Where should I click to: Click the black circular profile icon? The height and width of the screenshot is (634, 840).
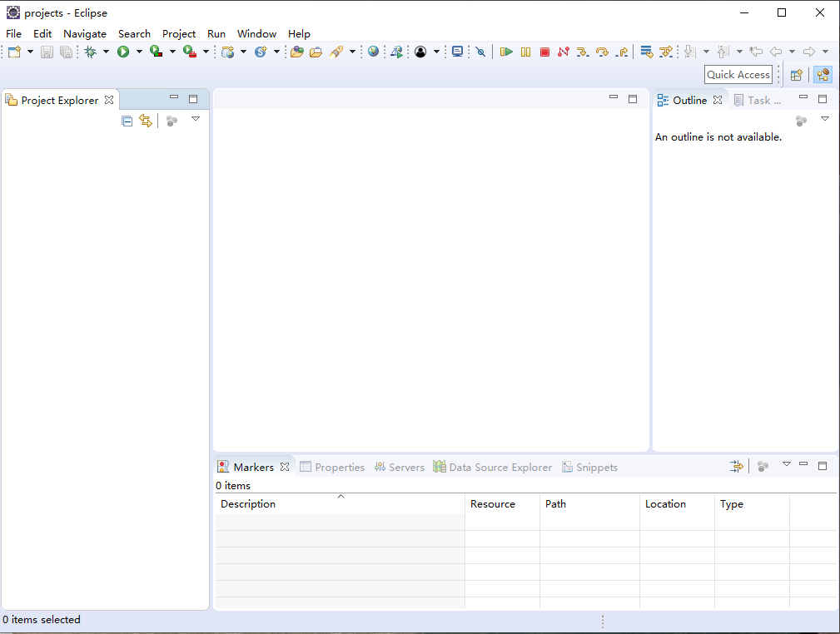420,52
